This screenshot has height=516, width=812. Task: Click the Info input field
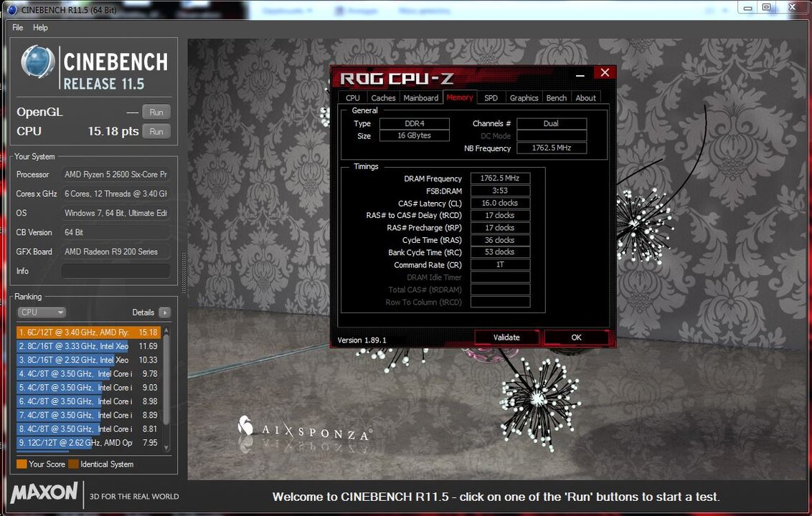tap(116, 271)
